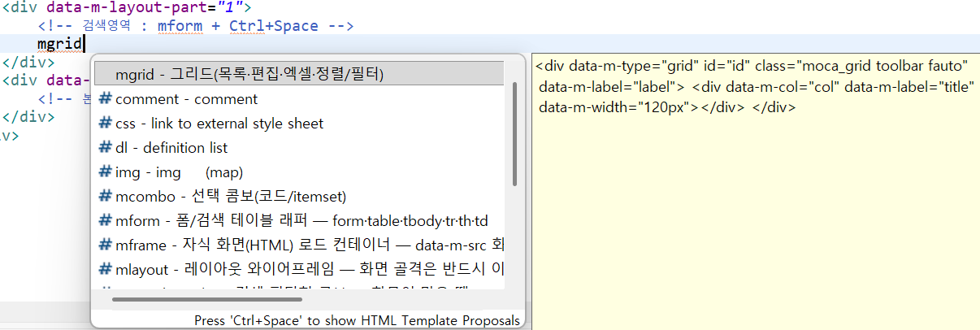The image size is (980, 330).
Task: Select the mframe container proposal
Action: (x=299, y=245)
